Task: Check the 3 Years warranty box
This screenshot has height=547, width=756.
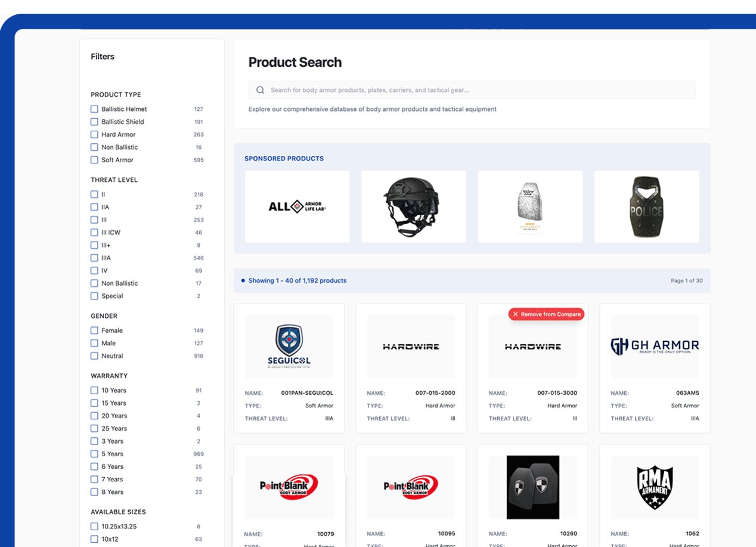Action: (x=94, y=441)
